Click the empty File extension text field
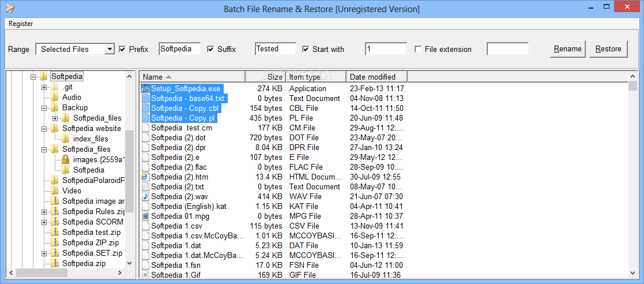This screenshot has height=284, width=644. click(x=507, y=49)
